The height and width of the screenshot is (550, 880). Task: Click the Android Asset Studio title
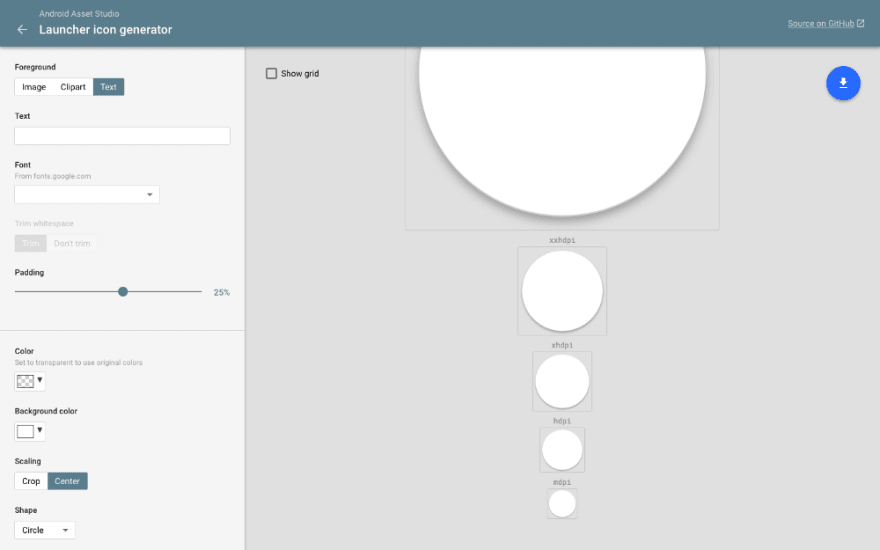click(x=79, y=13)
